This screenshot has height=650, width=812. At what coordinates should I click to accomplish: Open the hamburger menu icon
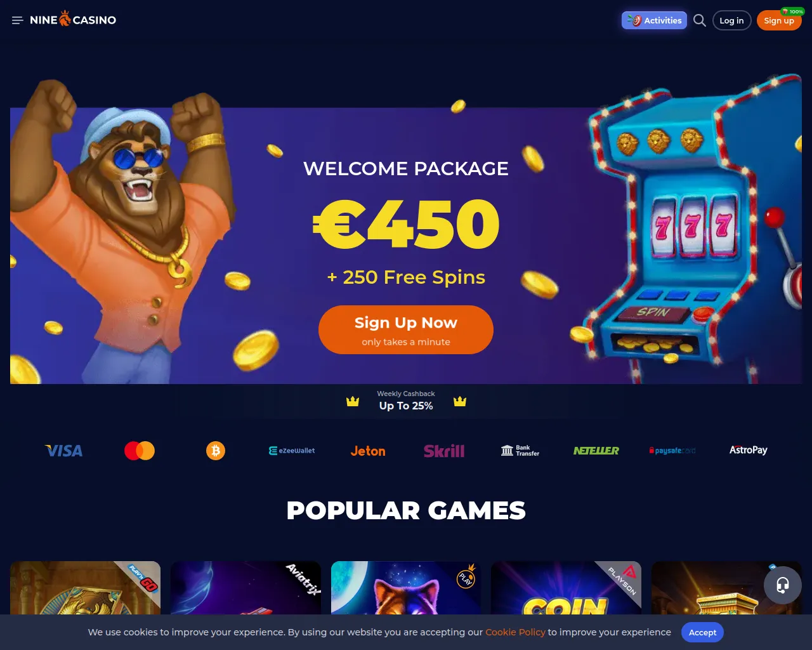tap(18, 20)
